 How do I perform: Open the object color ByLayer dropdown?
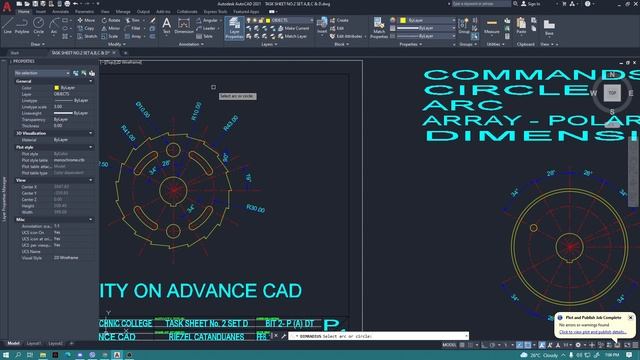(428, 20)
